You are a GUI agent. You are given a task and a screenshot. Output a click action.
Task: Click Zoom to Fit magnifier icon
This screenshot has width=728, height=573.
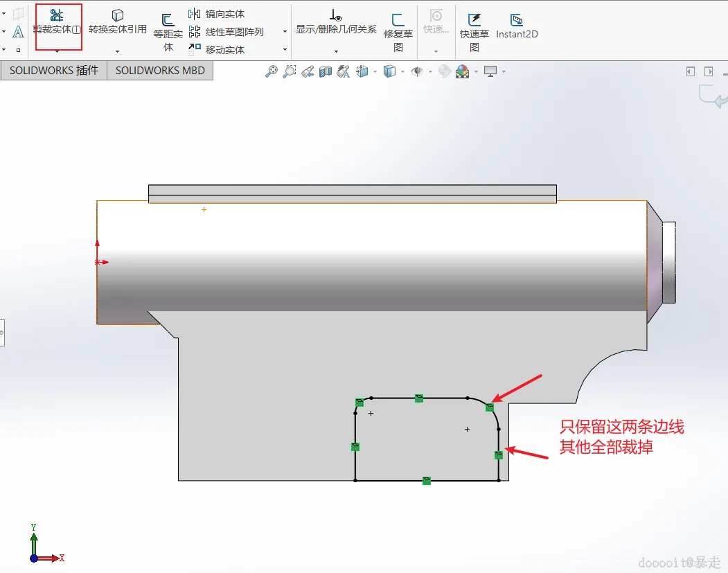271,71
